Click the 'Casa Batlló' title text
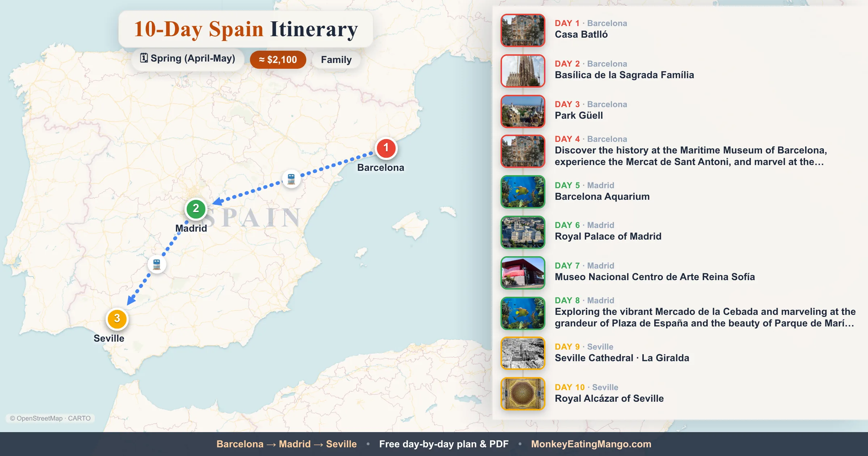Image resolution: width=868 pixels, height=456 pixels. 581,34
